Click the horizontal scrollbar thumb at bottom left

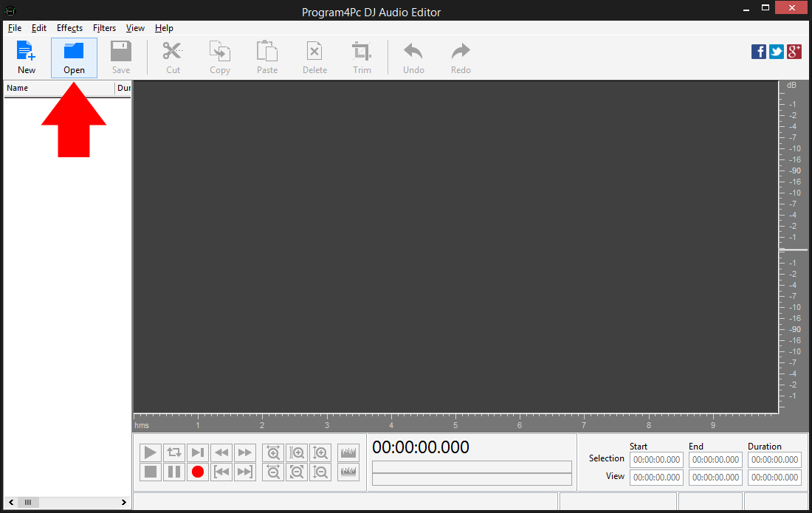(27, 502)
